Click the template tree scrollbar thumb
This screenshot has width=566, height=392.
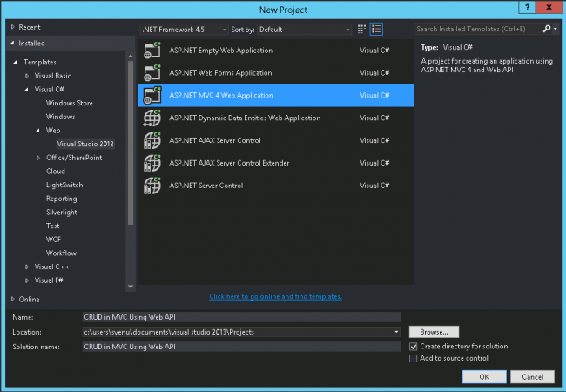(131, 143)
